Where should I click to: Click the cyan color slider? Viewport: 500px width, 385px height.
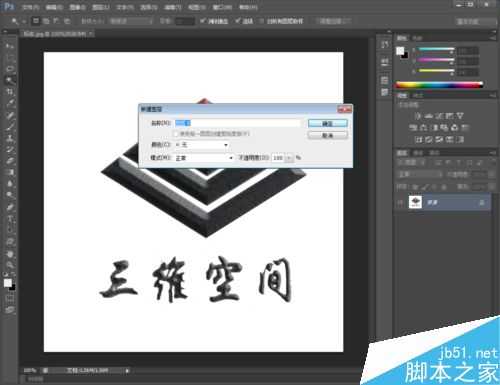tap(435, 50)
